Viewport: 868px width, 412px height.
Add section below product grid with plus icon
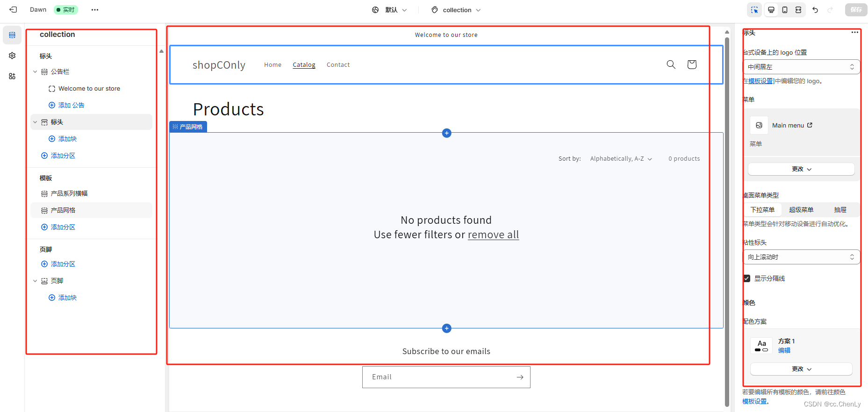(x=446, y=328)
